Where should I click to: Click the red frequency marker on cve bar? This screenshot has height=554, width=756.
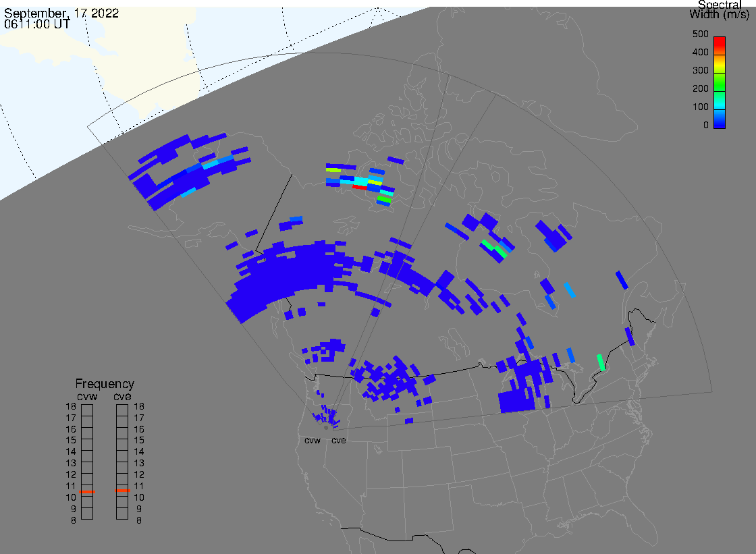(x=122, y=491)
